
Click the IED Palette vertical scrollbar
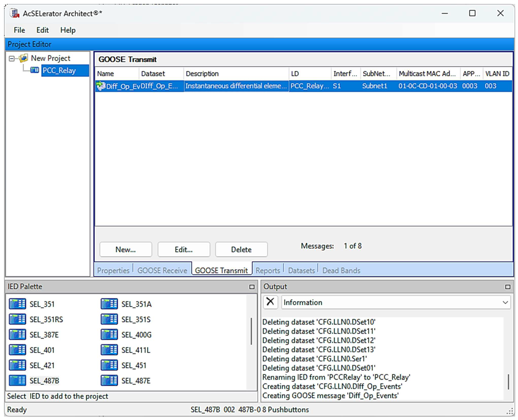coord(251,332)
